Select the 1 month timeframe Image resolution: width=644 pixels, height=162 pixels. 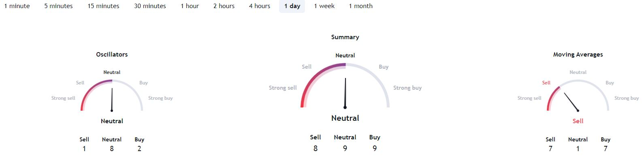pyautogui.click(x=361, y=6)
